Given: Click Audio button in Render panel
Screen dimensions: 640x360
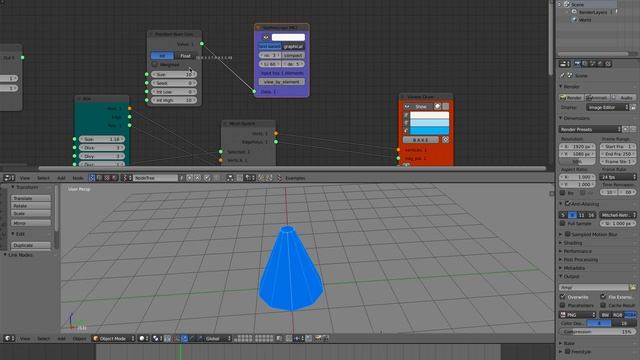Looking at the screenshot, I should pyautogui.click(x=623, y=98).
